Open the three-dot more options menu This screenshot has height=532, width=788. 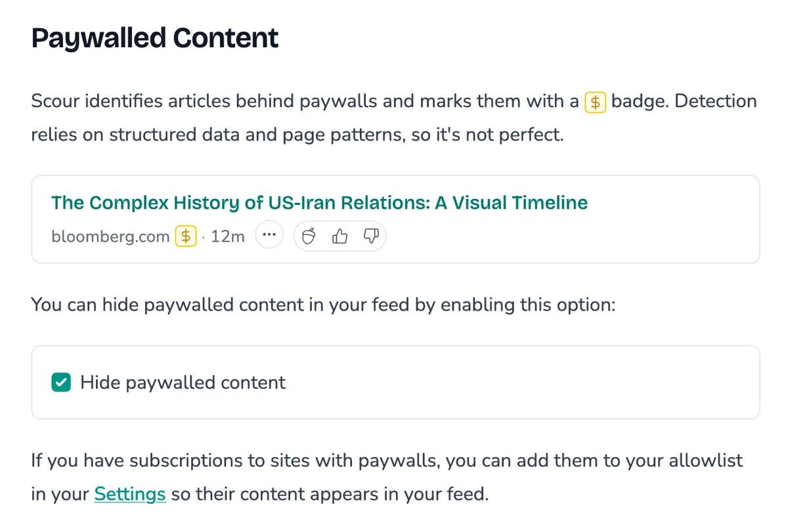pyautogui.click(x=269, y=236)
